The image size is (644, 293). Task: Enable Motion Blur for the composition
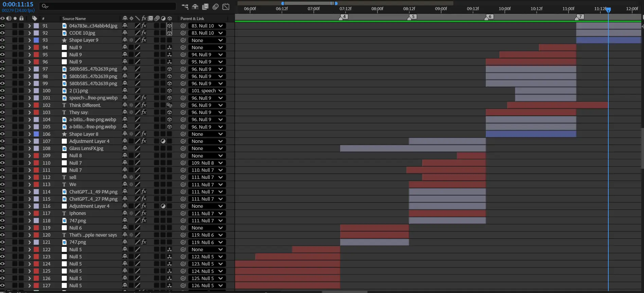coord(215,6)
